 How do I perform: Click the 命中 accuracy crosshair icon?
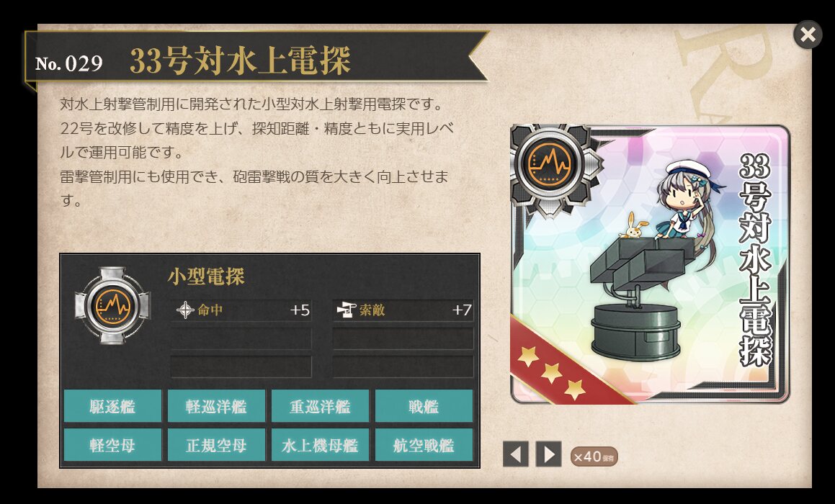pos(184,310)
